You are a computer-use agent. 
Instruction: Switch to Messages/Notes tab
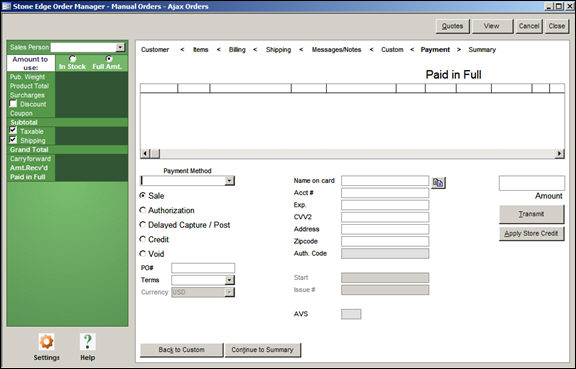point(336,50)
